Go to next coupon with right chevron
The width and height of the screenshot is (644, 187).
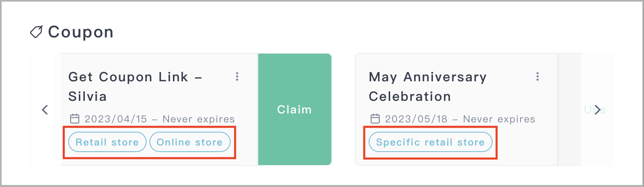(x=597, y=110)
